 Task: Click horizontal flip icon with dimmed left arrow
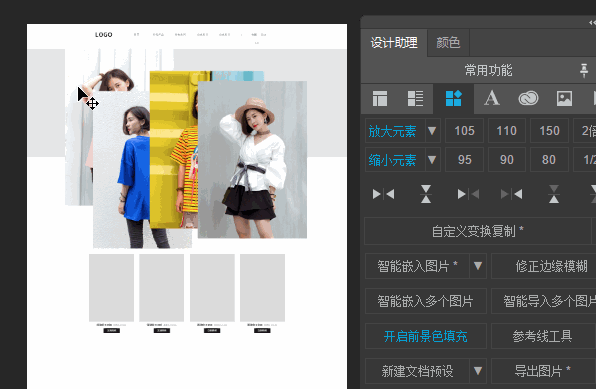(x=511, y=194)
